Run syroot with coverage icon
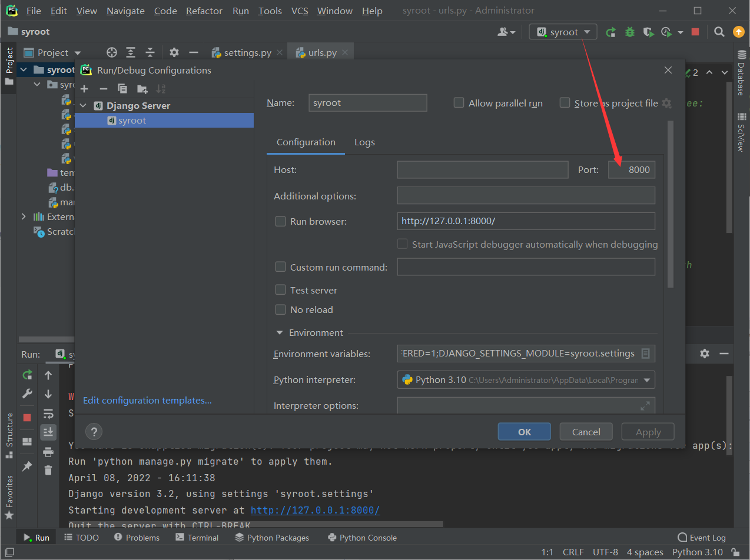The height and width of the screenshot is (560, 750). coord(648,32)
